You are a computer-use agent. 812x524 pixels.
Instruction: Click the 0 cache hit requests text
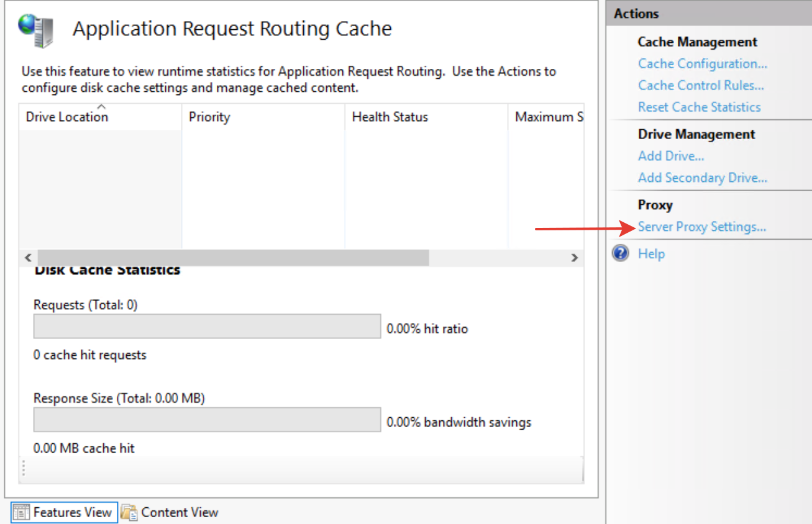(x=90, y=355)
